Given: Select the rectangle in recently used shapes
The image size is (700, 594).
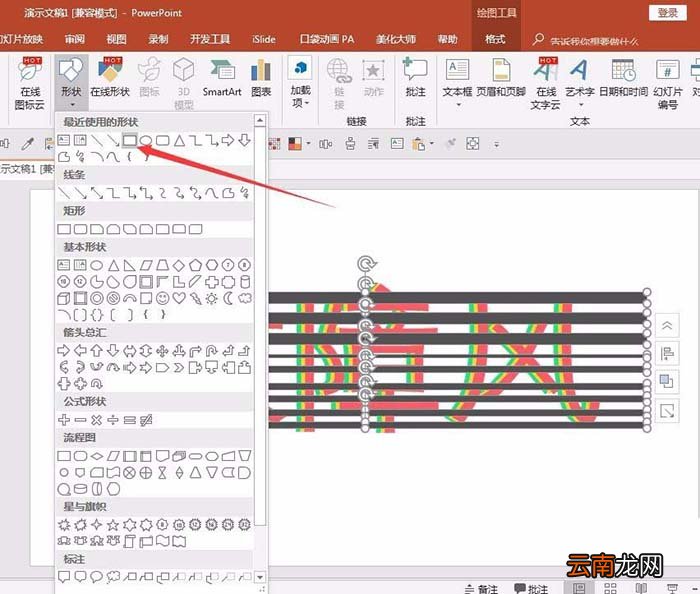Looking at the screenshot, I should (x=129, y=141).
